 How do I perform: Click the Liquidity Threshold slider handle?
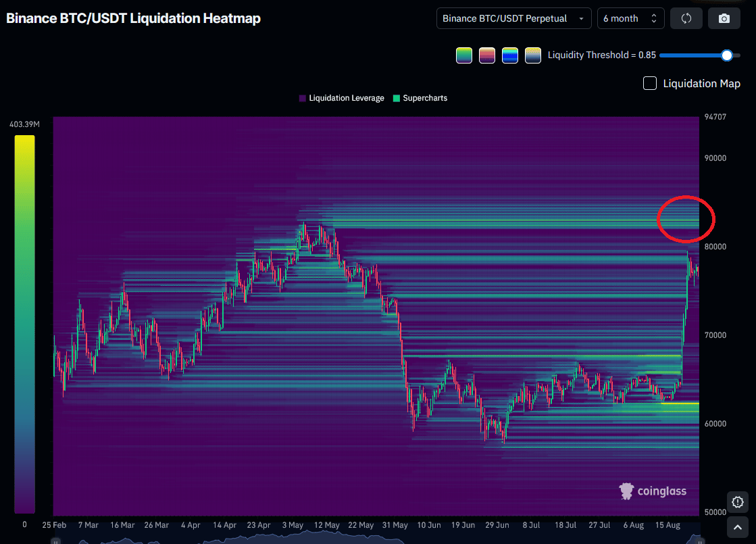[x=726, y=55]
